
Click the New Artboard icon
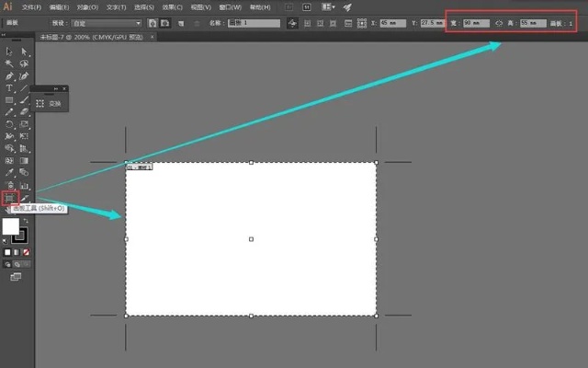(181, 23)
